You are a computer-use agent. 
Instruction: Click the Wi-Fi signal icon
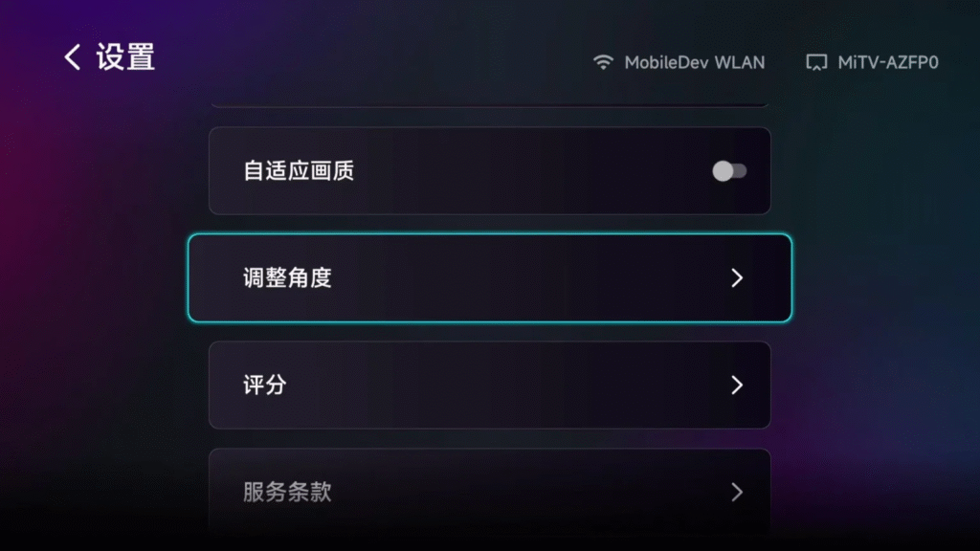click(x=603, y=62)
